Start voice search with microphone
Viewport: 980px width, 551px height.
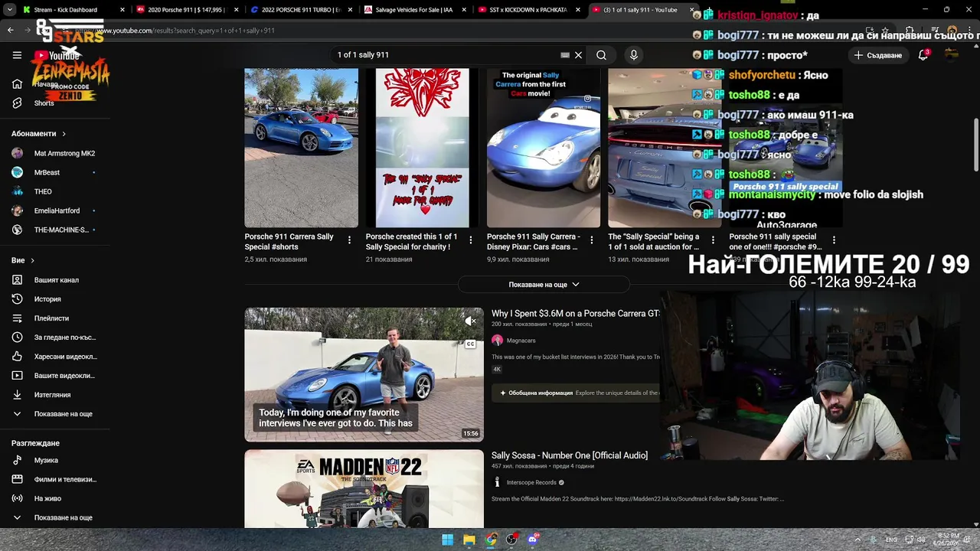pyautogui.click(x=633, y=55)
